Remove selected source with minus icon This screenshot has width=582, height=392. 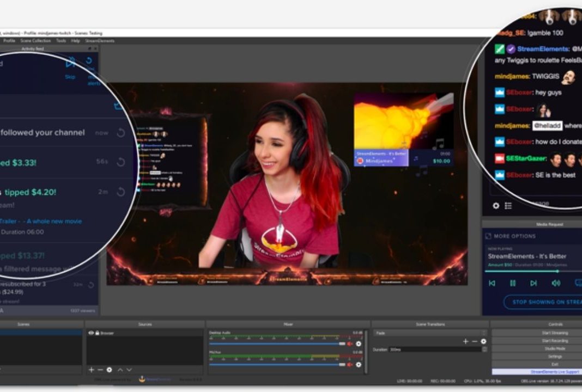click(100, 370)
